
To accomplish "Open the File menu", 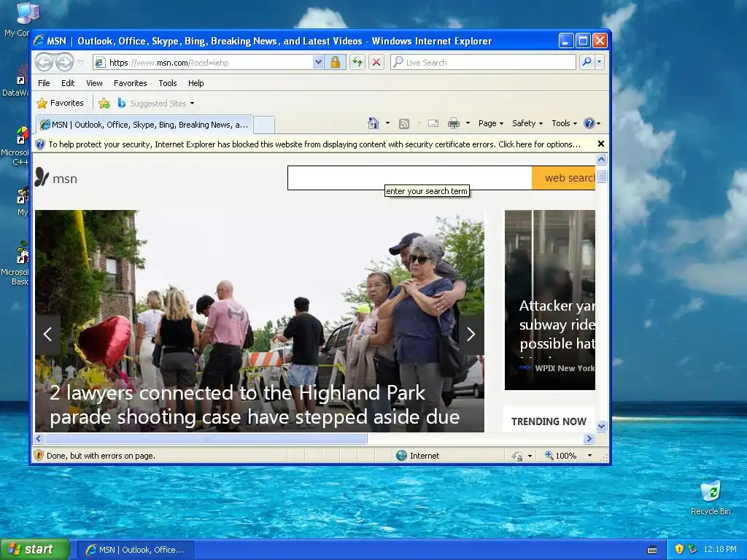I will click(44, 83).
